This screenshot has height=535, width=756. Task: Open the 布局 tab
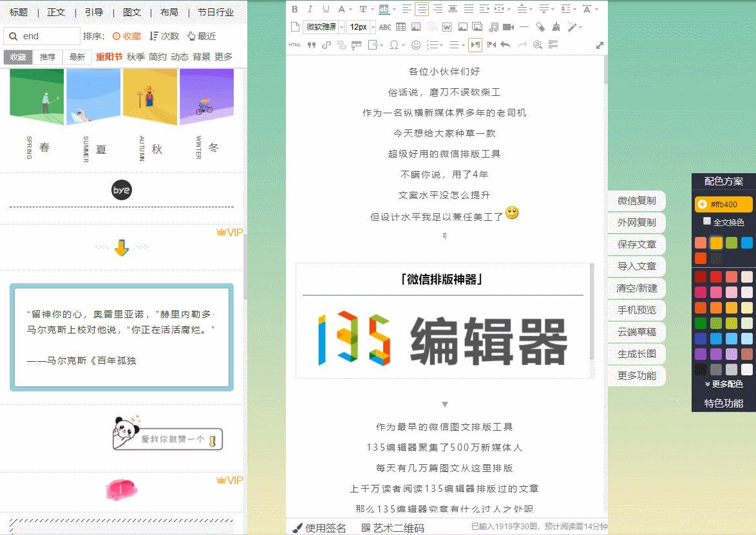(169, 12)
